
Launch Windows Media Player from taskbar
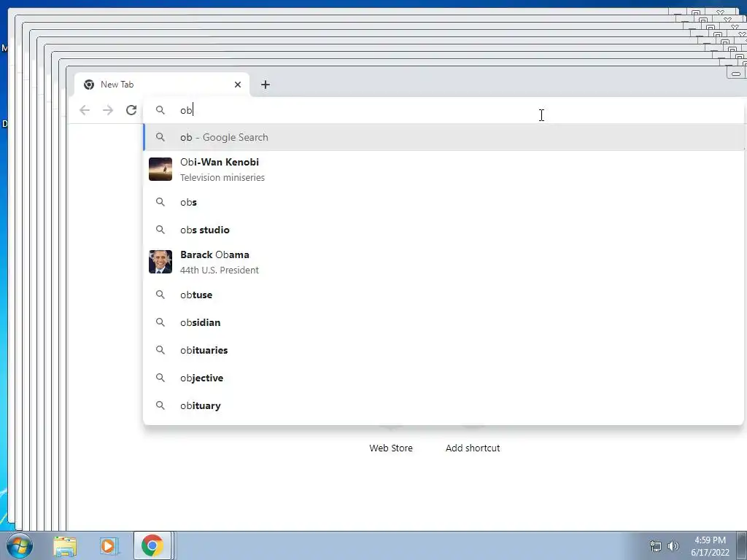(109, 546)
